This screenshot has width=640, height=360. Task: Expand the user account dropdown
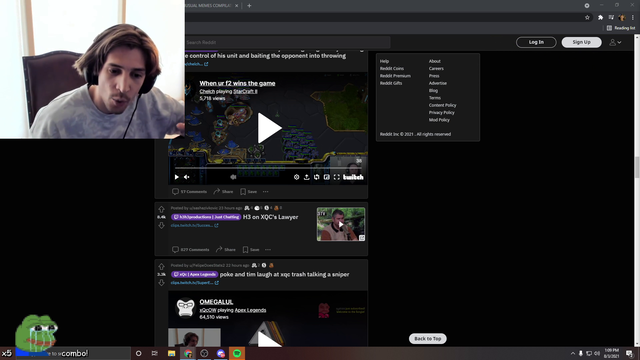pyautogui.click(x=615, y=42)
